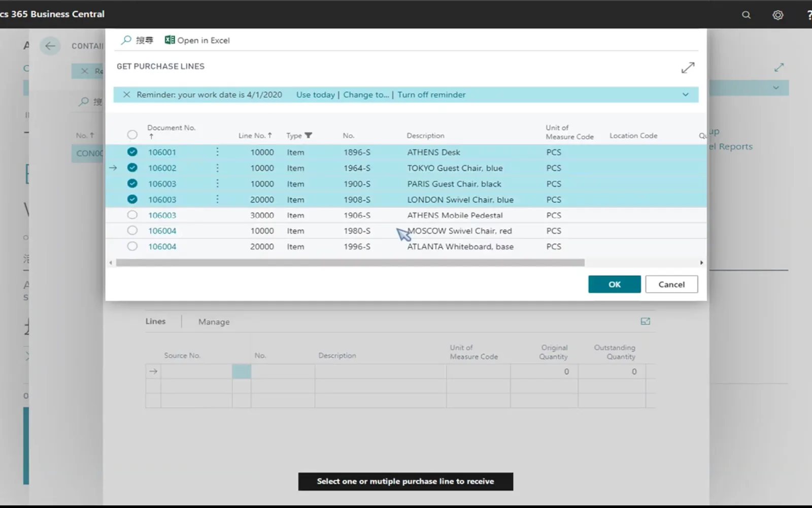
Task: Open row options for 106003 line 20000
Action: 217,199
